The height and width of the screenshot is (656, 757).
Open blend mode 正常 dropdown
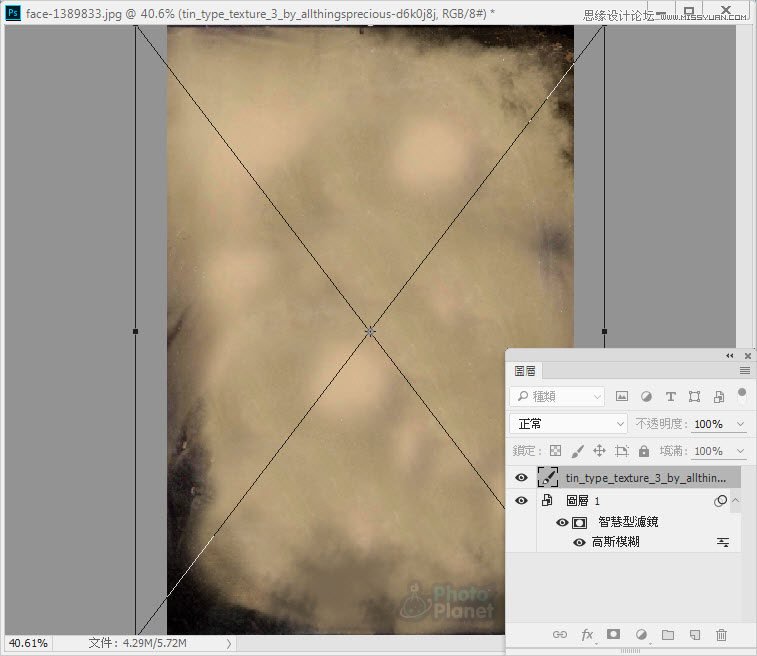(568, 424)
